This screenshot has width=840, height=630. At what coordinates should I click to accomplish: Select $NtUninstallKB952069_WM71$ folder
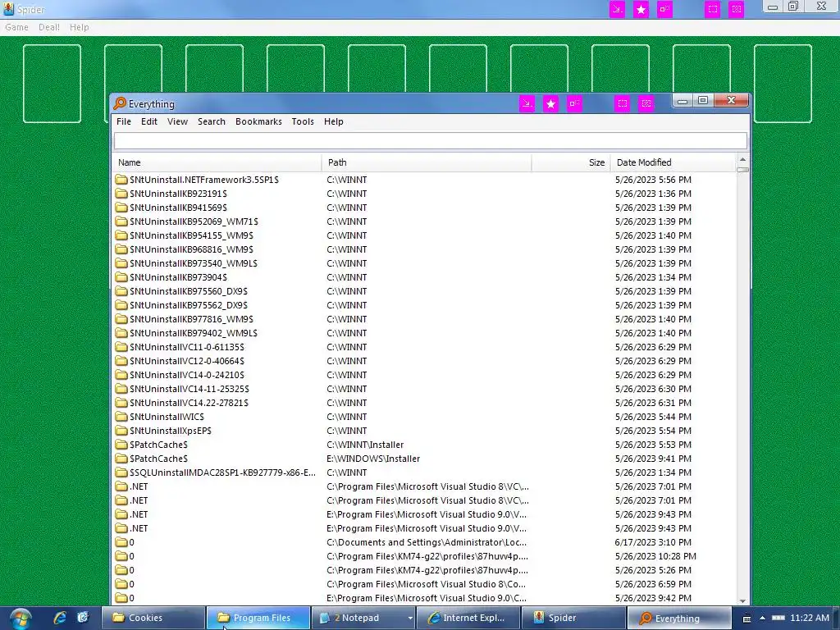tap(194, 221)
